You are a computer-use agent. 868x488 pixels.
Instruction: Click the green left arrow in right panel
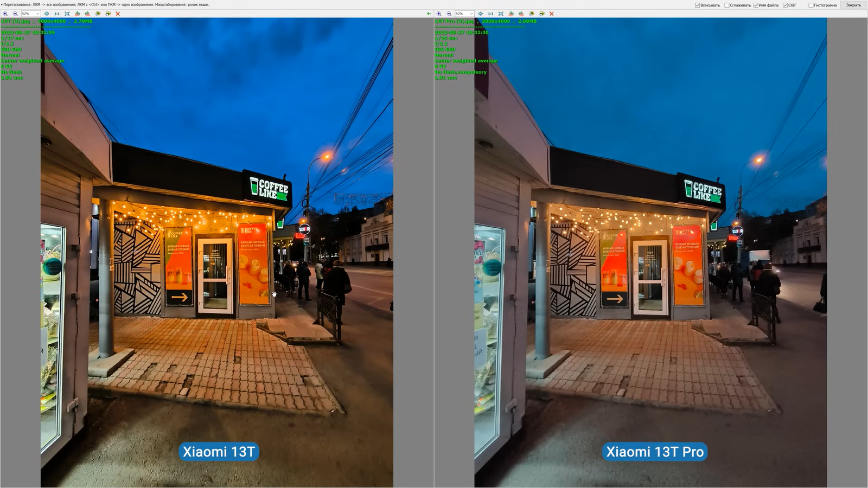429,14
